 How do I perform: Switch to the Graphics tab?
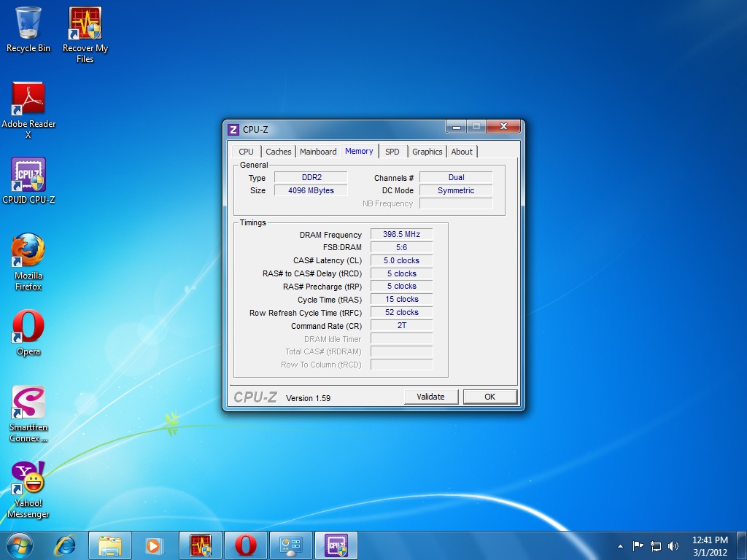427,152
